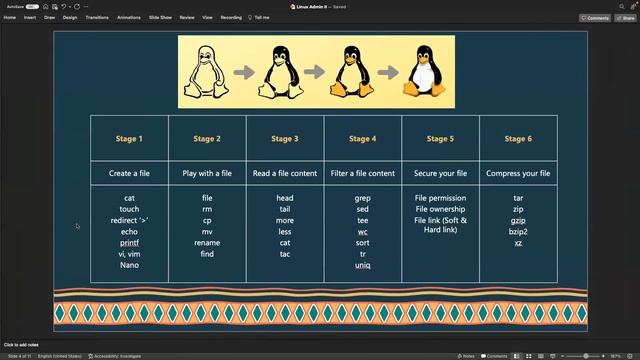
Task: Click the word 'grep' in Stage 4
Action: pos(362,198)
